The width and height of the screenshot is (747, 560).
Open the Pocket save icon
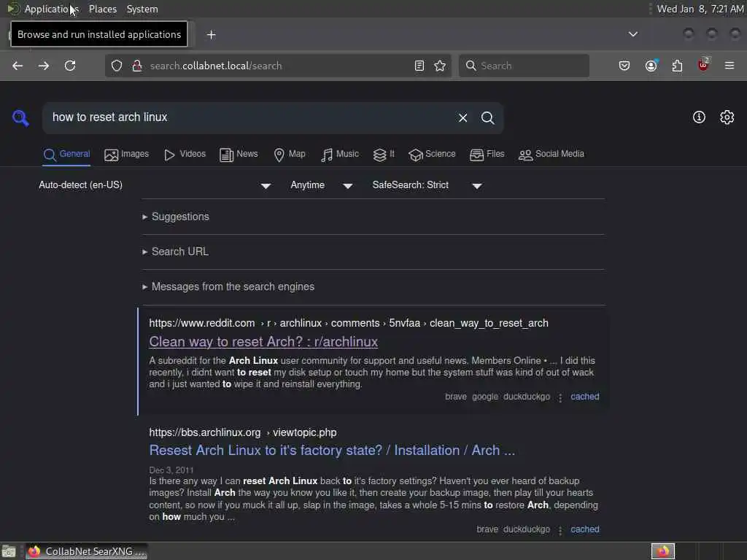coord(624,66)
